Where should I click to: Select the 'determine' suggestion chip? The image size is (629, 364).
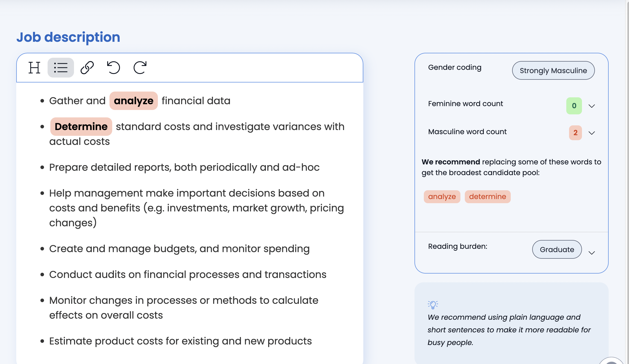coord(487,197)
